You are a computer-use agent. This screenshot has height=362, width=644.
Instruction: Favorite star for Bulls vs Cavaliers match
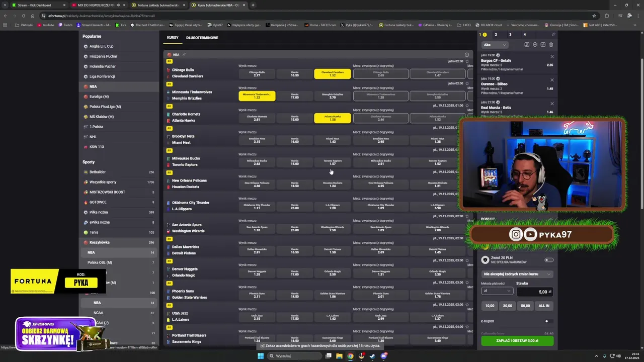[467, 61]
